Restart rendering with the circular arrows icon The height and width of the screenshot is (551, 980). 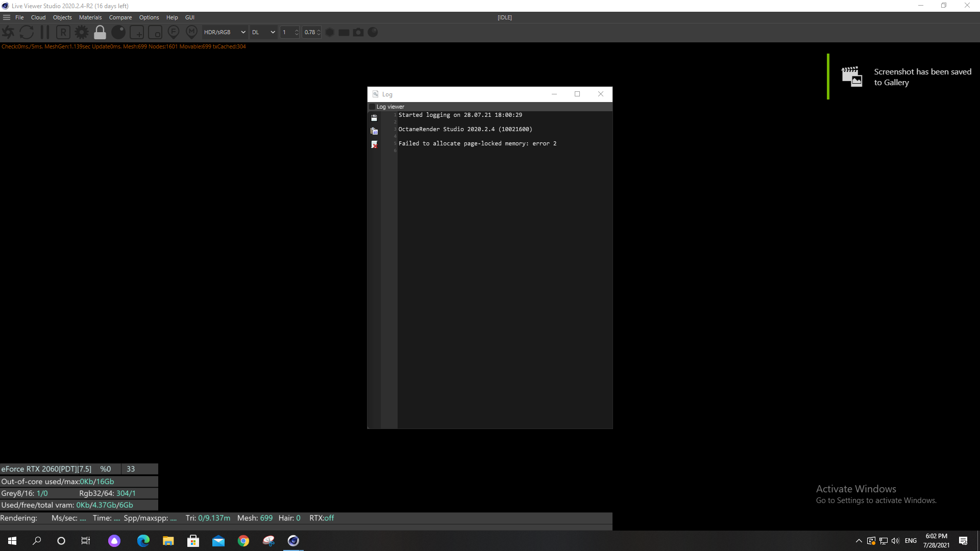[x=27, y=32]
